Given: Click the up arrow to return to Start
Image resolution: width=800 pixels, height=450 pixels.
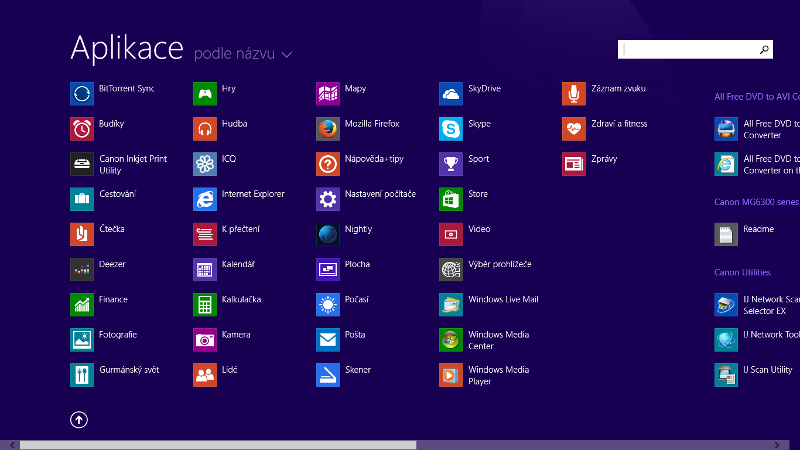Looking at the screenshot, I should coord(79,420).
